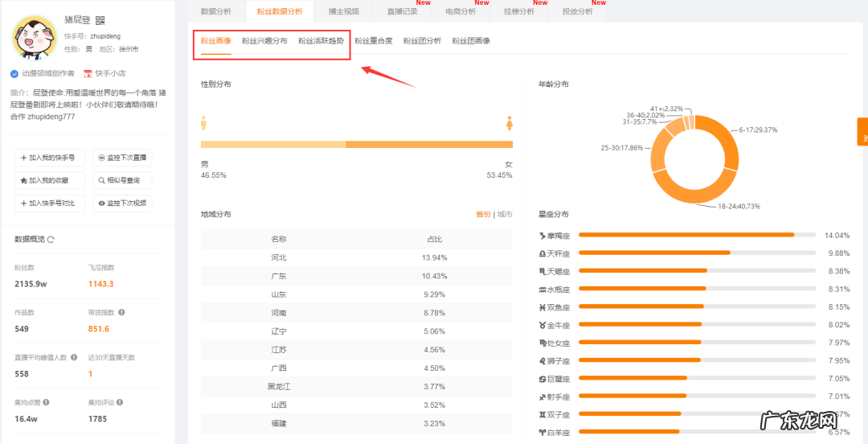Click the QR code icon beside 猪屁登
Image resolution: width=868 pixels, height=444 pixels.
tap(100, 20)
